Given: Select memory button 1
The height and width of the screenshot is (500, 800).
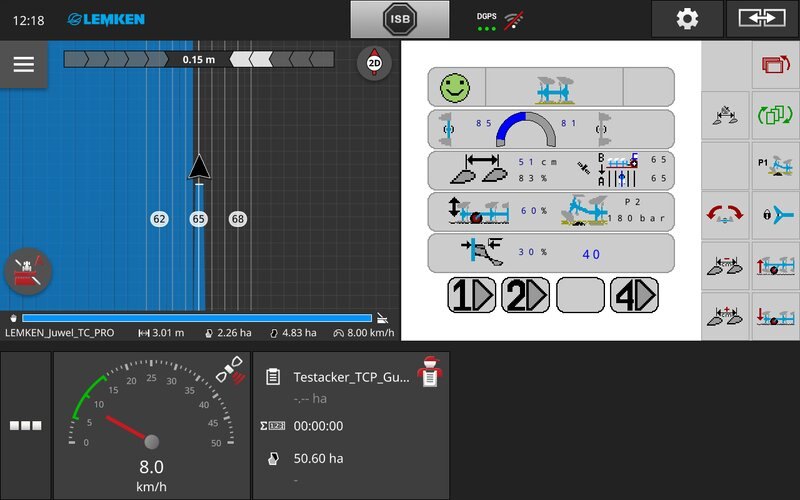Looking at the screenshot, I should point(470,295).
